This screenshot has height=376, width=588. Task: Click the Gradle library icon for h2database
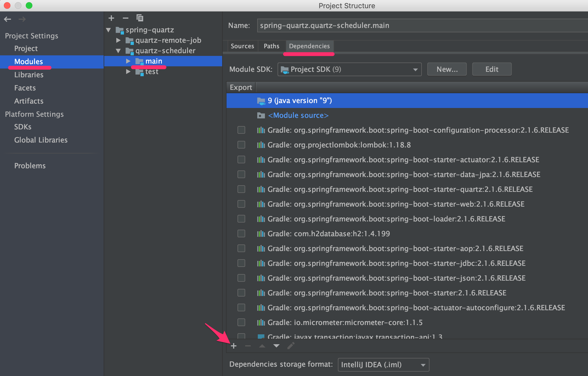[x=261, y=233]
